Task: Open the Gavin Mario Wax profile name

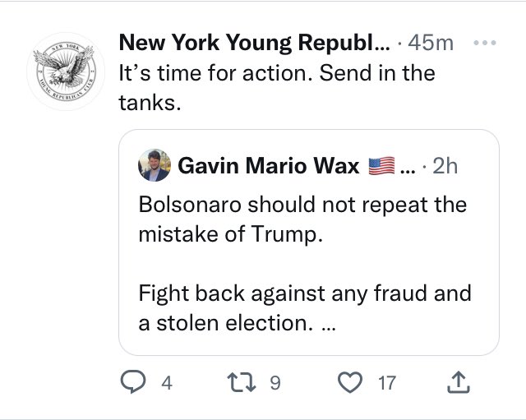Action: pos(269,167)
